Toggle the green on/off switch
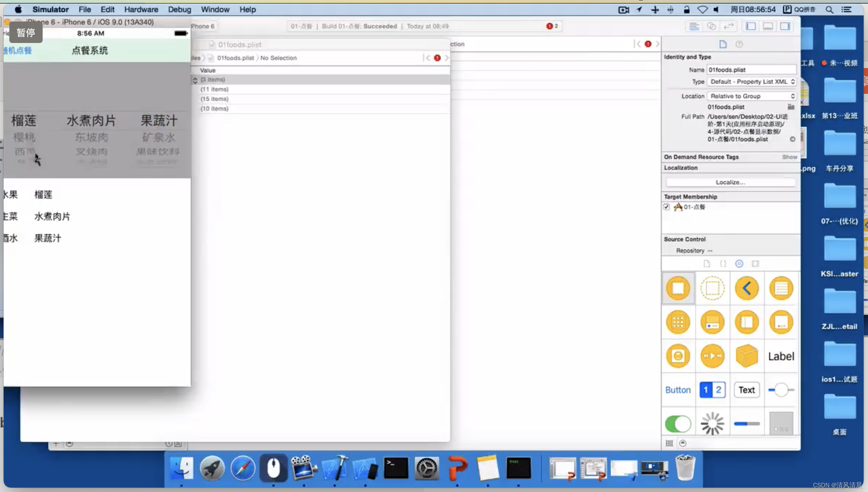Image resolution: width=868 pixels, height=492 pixels. (678, 424)
